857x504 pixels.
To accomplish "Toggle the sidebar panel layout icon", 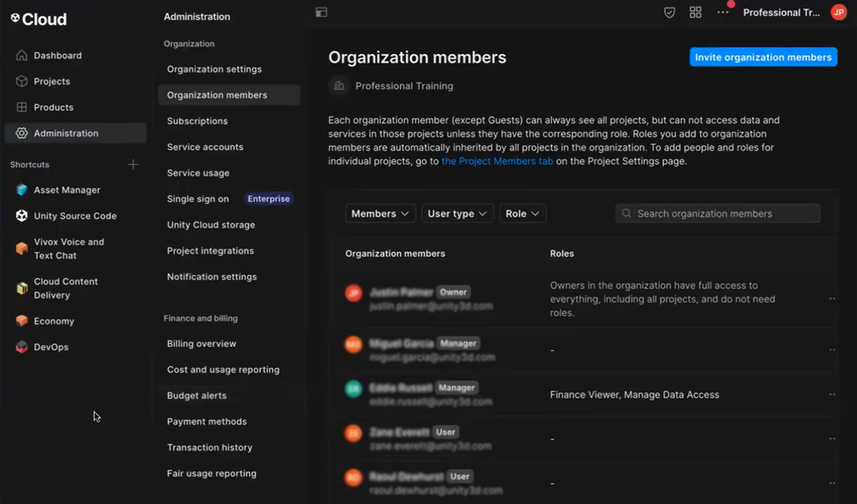I will click(x=321, y=12).
